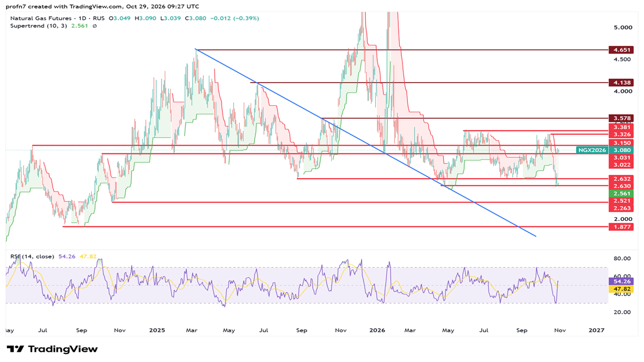644x362 pixels.
Task: Click the 2025 label on time axis
Action: click(x=157, y=330)
